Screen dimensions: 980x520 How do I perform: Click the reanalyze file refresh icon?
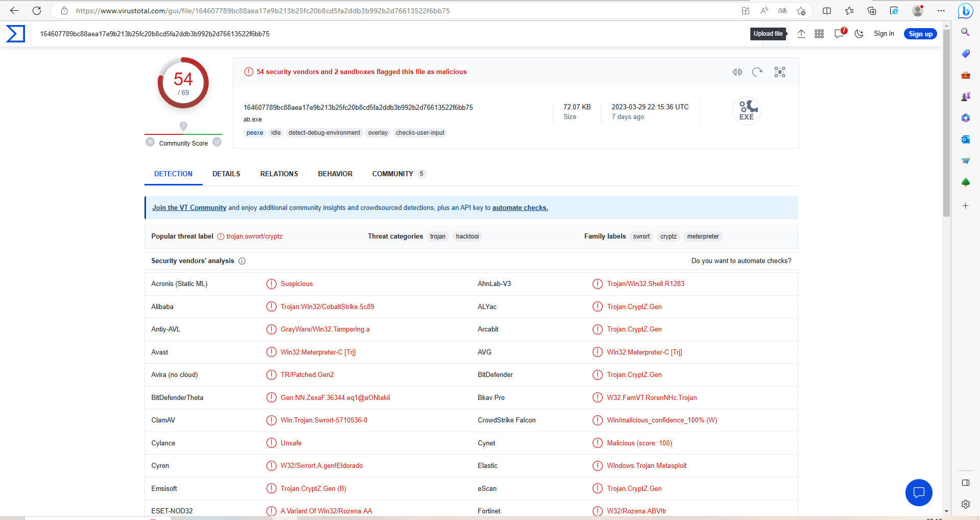click(757, 72)
